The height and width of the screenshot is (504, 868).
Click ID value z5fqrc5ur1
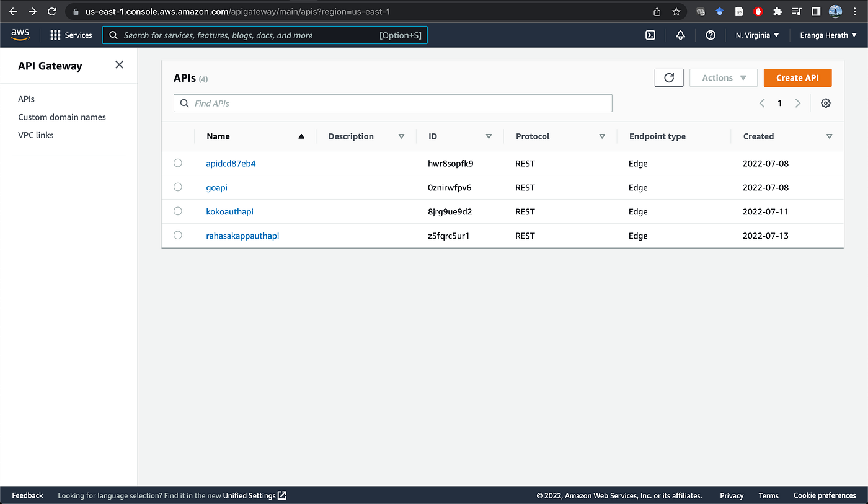[x=448, y=236]
